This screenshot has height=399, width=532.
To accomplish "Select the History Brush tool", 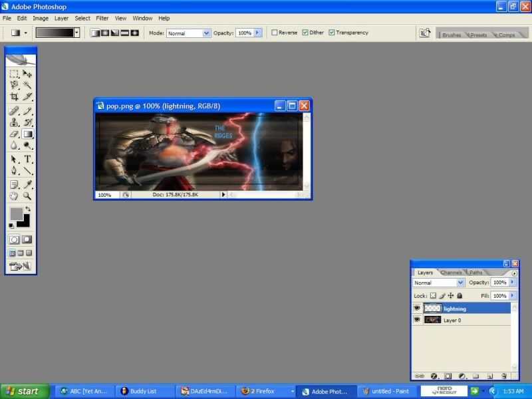I will 27,122.
